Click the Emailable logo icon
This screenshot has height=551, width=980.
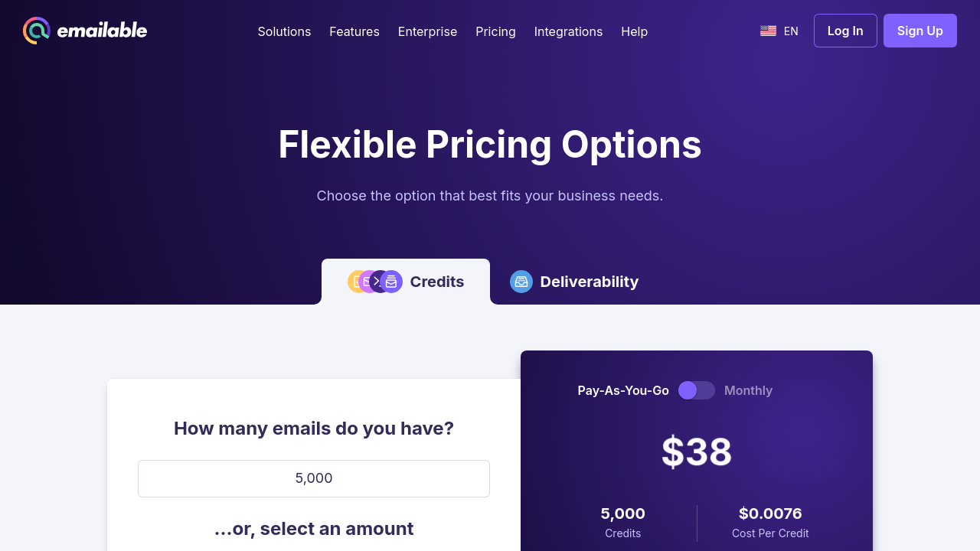[37, 31]
